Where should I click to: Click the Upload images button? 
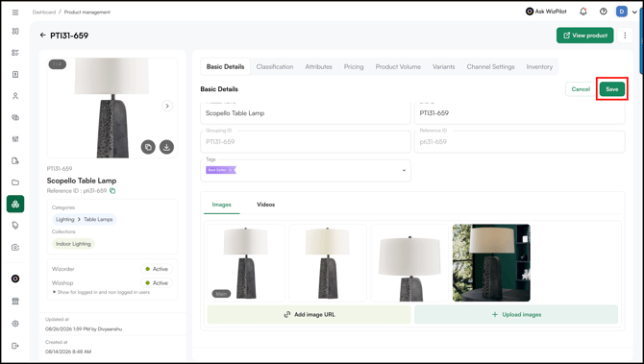516,314
